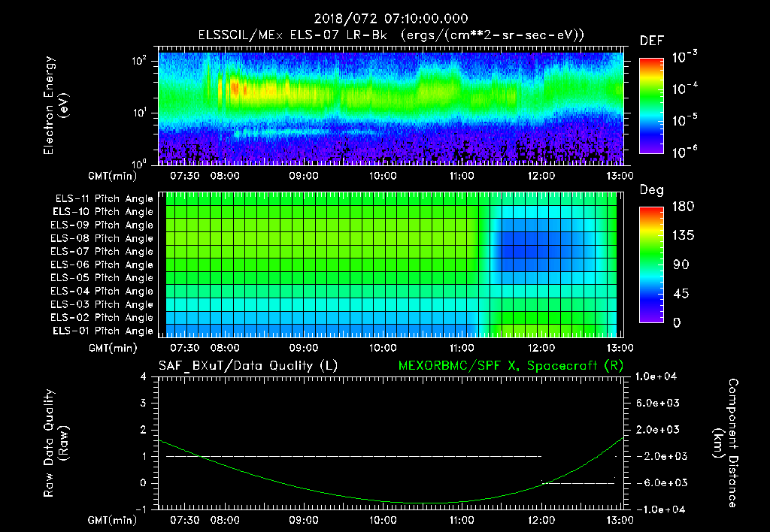770x532 pixels.
Task: Click the 11:00 tick label under the pitch angle panel
Action: [x=462, y=348]
